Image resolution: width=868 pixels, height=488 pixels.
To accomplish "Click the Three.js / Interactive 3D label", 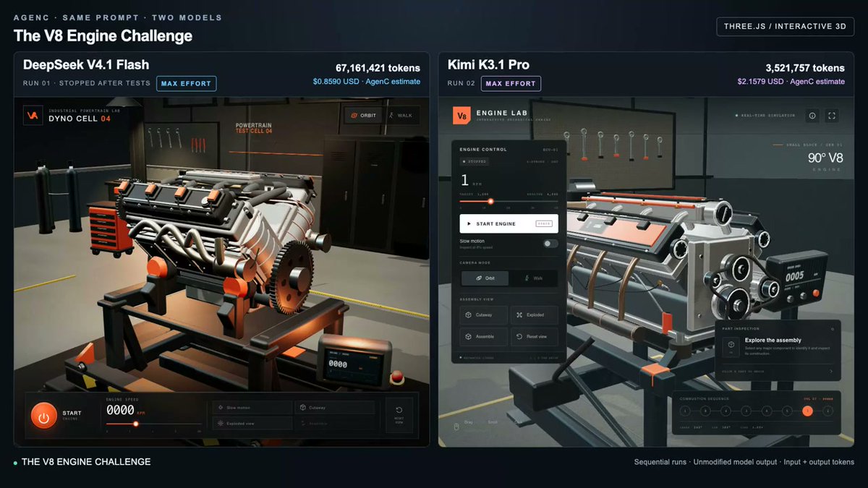I will [785, 27].
